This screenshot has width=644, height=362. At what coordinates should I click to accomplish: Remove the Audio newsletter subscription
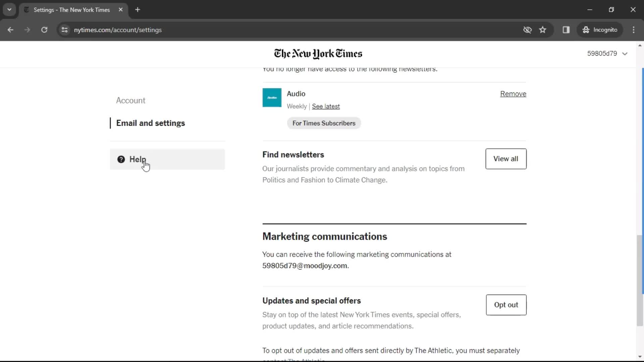coord(513,94)
